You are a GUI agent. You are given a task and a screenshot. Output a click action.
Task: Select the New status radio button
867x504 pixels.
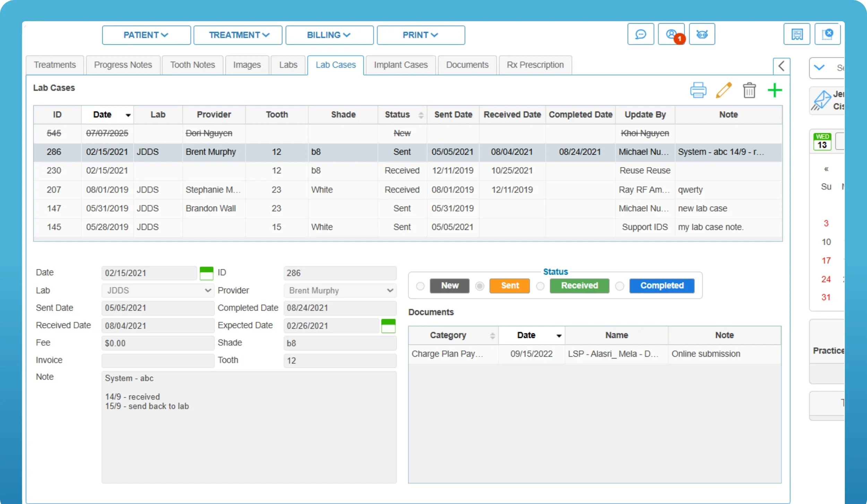coord(420,286)
